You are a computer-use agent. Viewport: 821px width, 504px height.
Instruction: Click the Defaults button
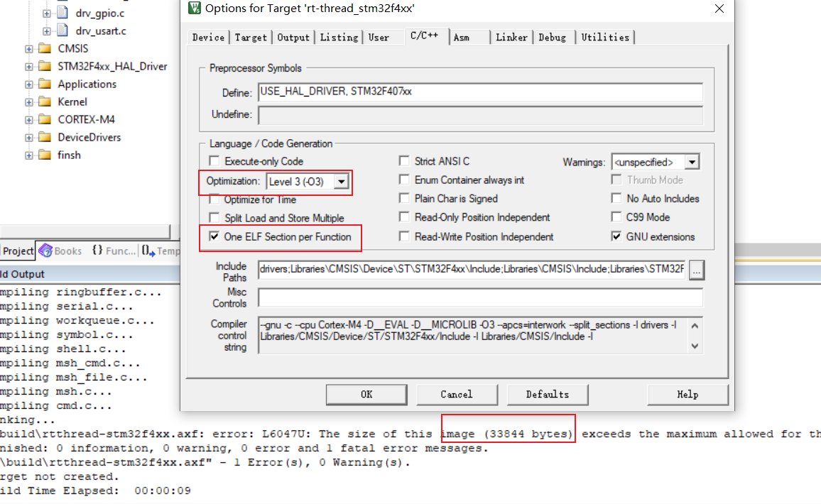click(x=547, y=395)
